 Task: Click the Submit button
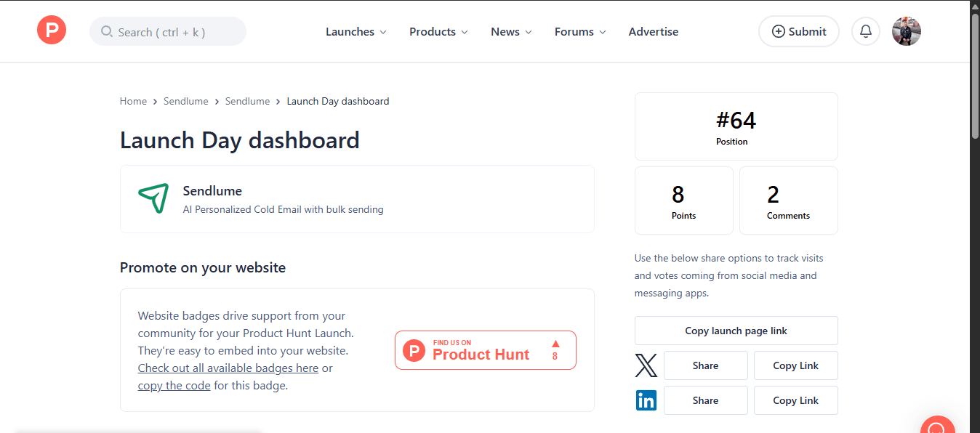click(798, 31)
